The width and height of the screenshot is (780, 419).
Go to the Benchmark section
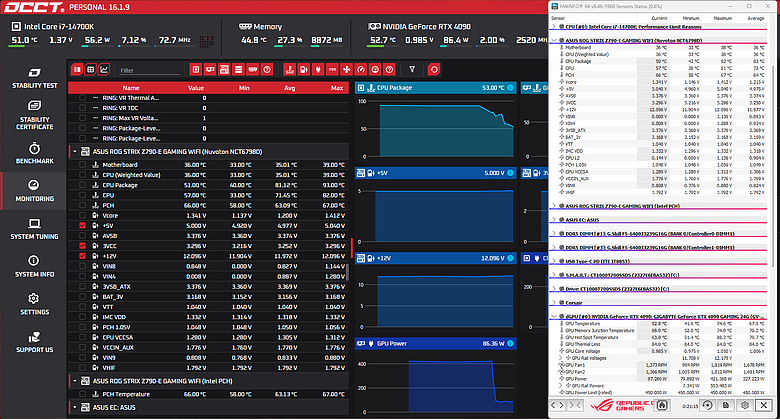coord(34,153)
